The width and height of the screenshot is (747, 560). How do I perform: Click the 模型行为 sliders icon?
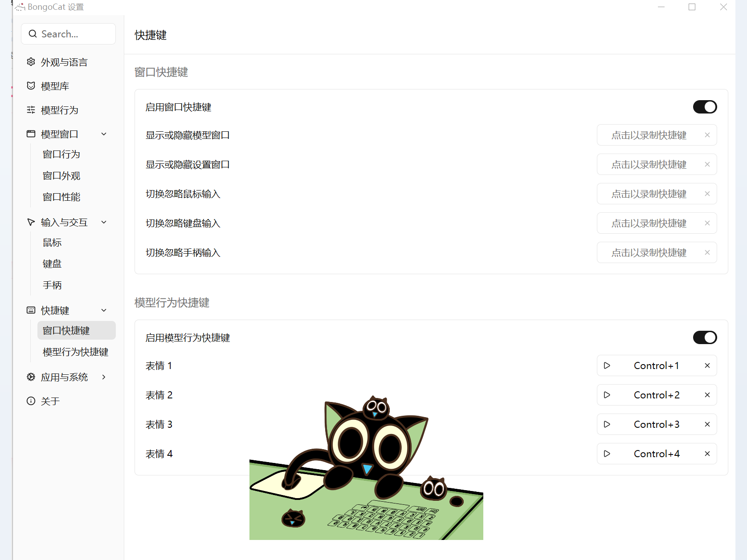pos(31,110)
